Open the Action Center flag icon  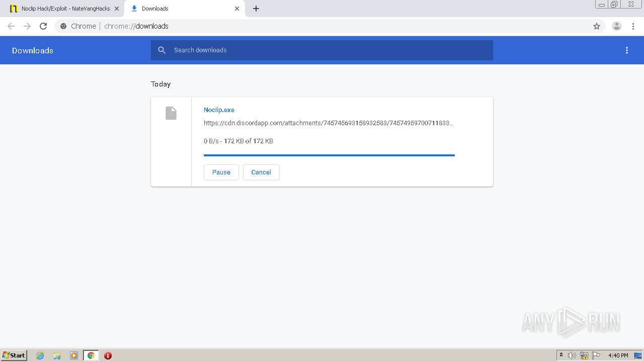click(x=596, y=355)
